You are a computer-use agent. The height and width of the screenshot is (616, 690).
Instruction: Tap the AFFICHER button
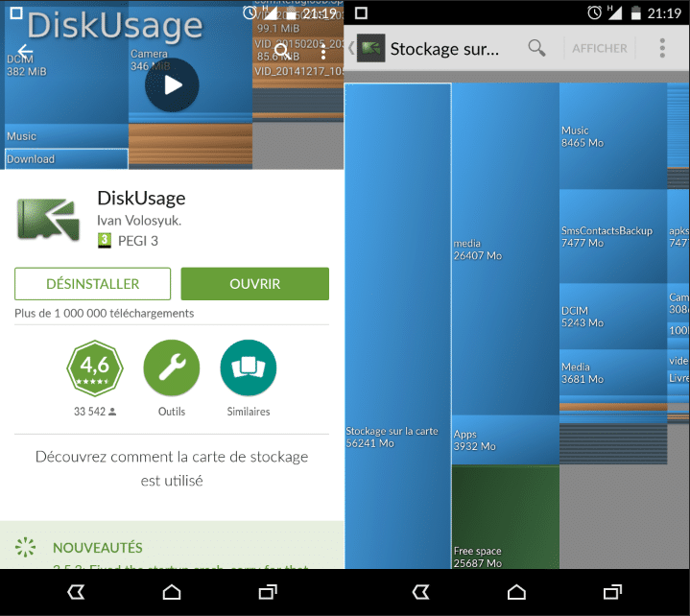point(600,48)
